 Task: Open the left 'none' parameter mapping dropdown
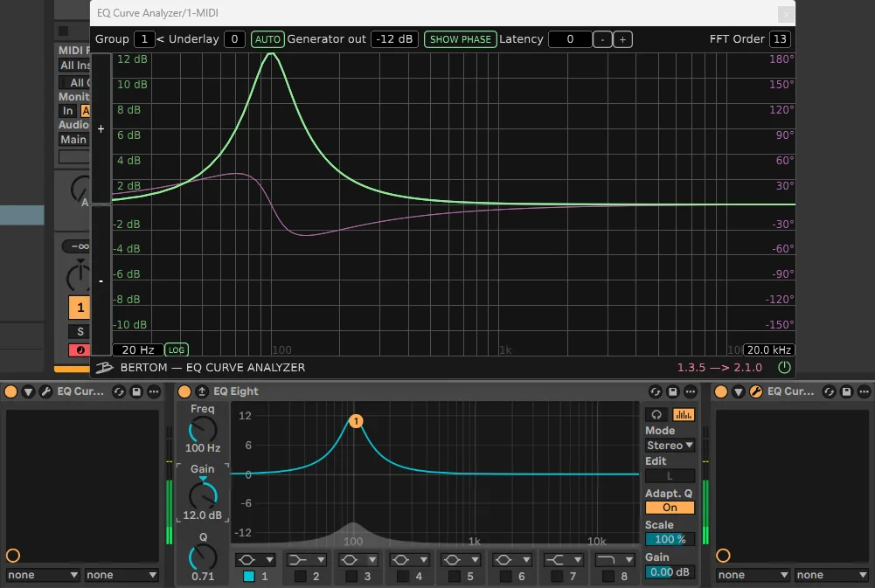[x=41, y=575]
